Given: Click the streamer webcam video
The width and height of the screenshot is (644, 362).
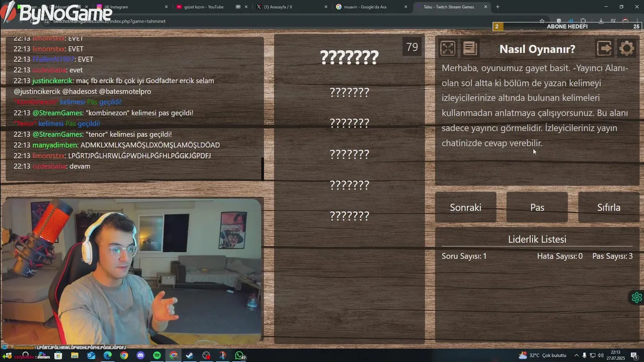Looking at the screenshot, I should pos(132,270).
